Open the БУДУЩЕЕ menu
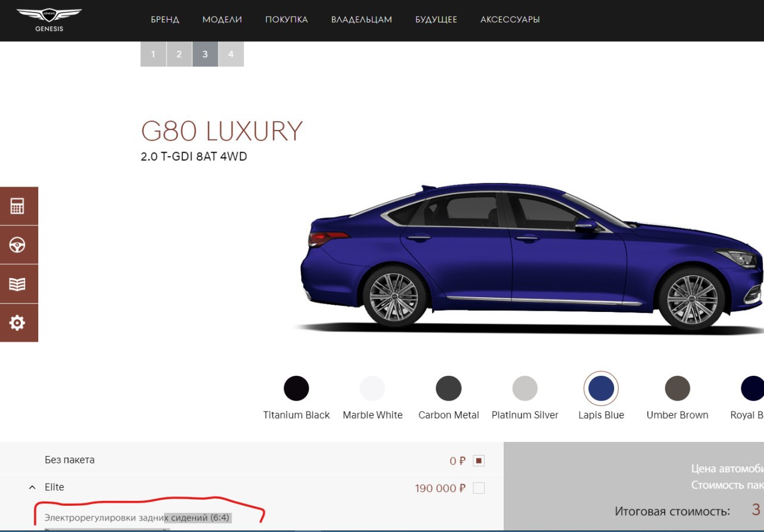 [x=436, y=20]
